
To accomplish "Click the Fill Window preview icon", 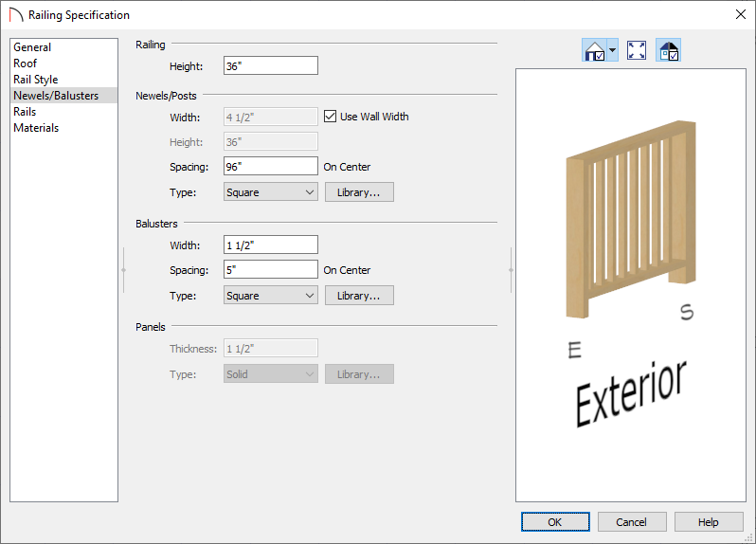I will [637, 50].
